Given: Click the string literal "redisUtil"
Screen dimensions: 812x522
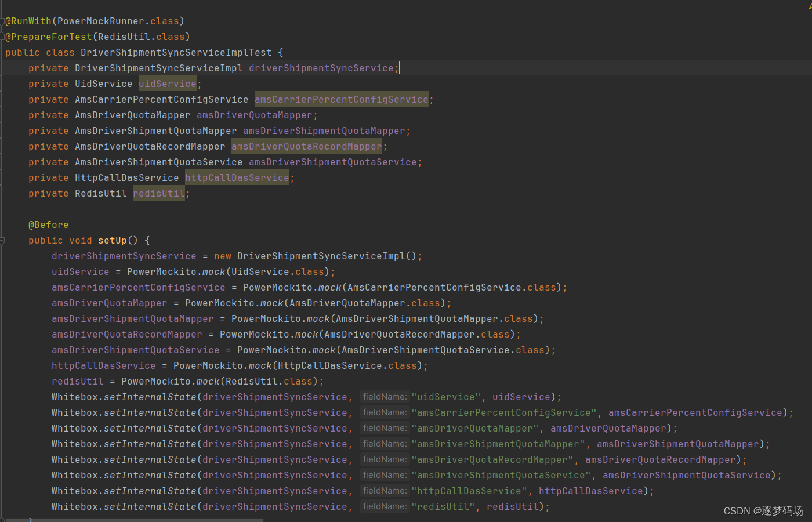Looking at the screenshot, I should tap(443, 507).
